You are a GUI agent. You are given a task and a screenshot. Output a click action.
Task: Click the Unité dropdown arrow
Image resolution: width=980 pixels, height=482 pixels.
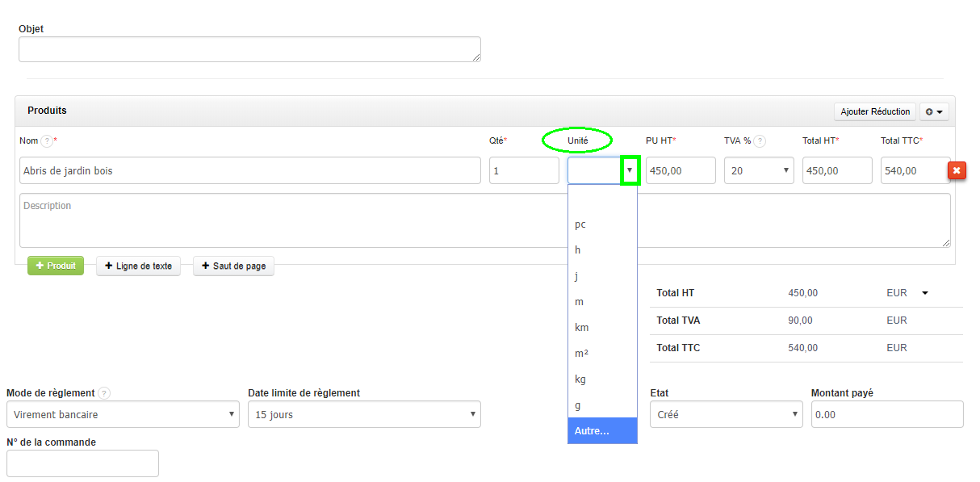pos(630,170)
